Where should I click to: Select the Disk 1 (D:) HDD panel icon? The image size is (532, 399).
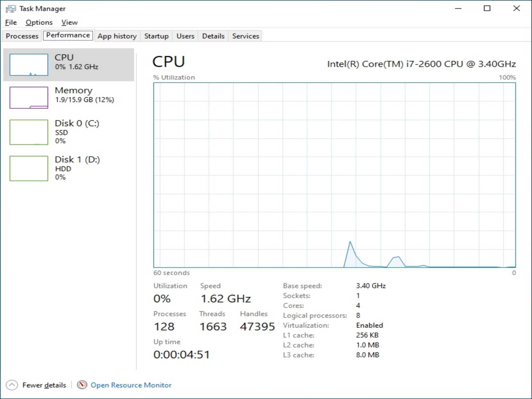(x=28, y=168)
